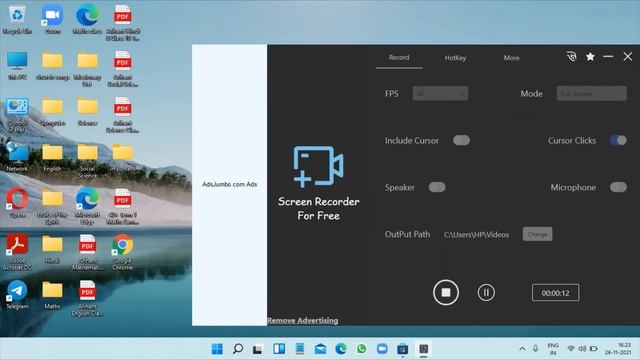This screenshot has height=360, width=640.
Task: Toggle the Include Cursor switch
Action: coord(461,140)
